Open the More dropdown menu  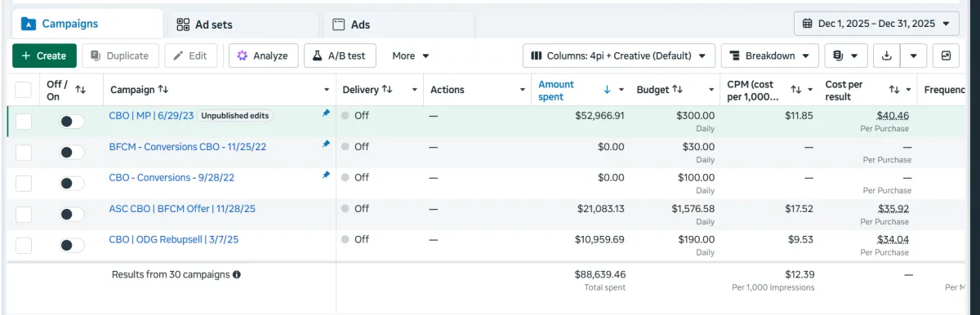point(411,55)
